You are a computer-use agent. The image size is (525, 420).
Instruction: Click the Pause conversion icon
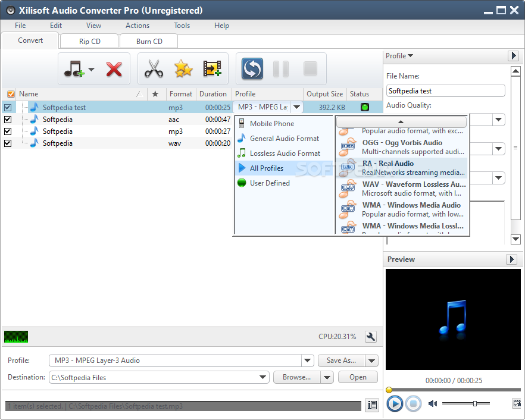pos(281,69)
